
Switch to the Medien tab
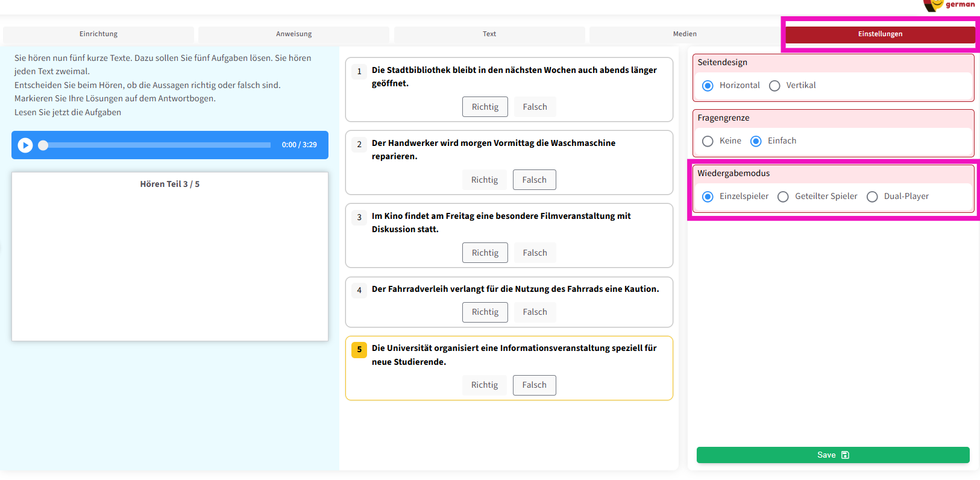(x=685, y=34)
